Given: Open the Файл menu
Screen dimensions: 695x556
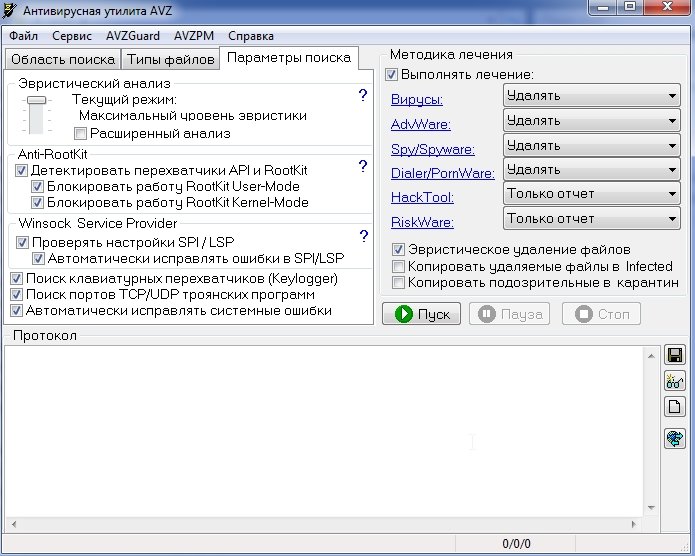Looking at the screenshot, I should pyautogui.click(x=23, y=35).
